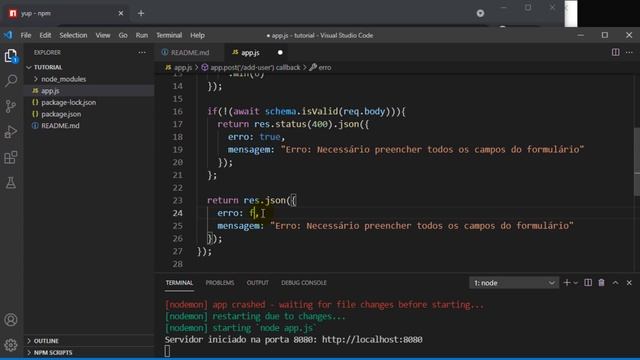Click the browser profile circle icon

tap(480, 13)
